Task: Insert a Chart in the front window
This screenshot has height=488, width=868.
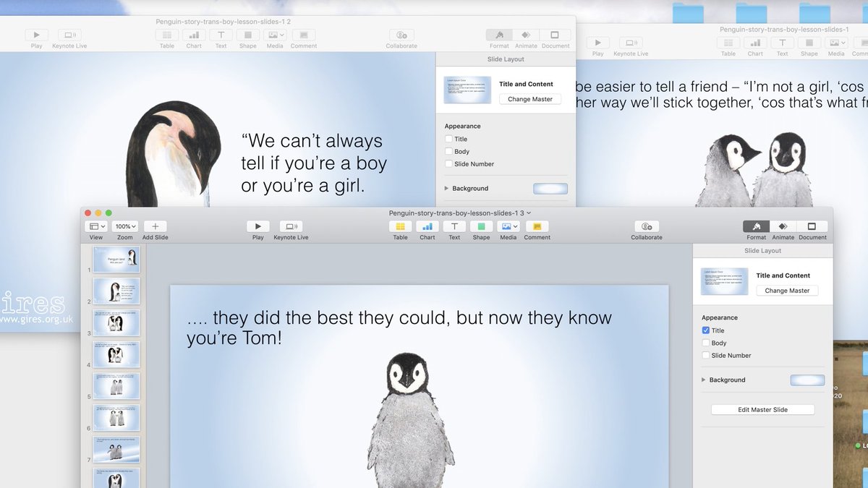Action: 427,226
